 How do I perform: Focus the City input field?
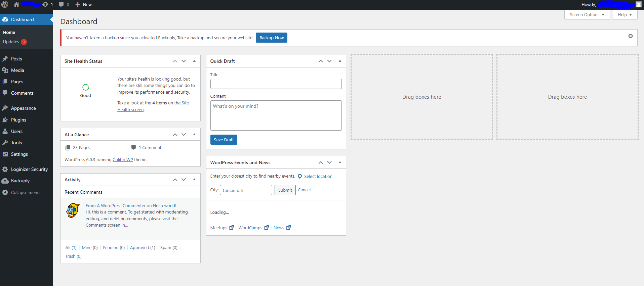[x=246, y=190]
